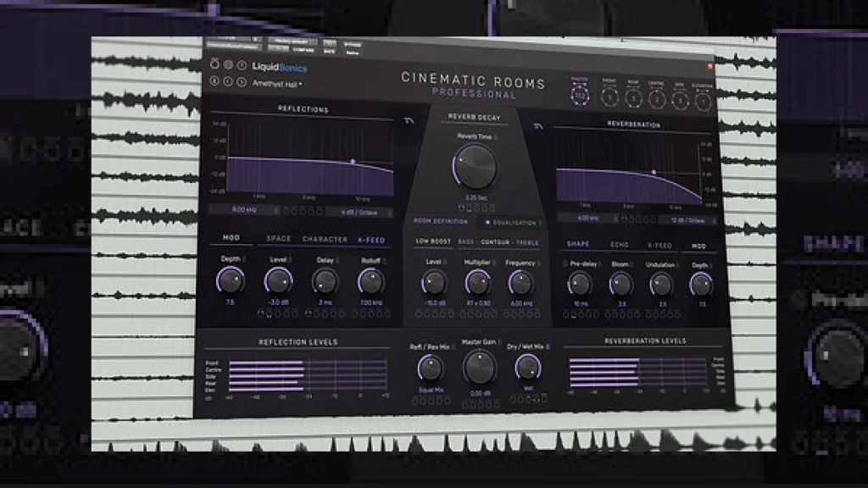The width and height of the screenshot is (868, 488).
Task: Toggle the Equalisation enable indicator
Action: point(487,223)
